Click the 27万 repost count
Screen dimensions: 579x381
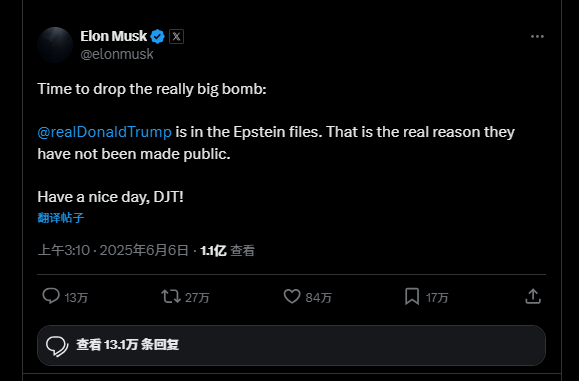tap(197, 298)
